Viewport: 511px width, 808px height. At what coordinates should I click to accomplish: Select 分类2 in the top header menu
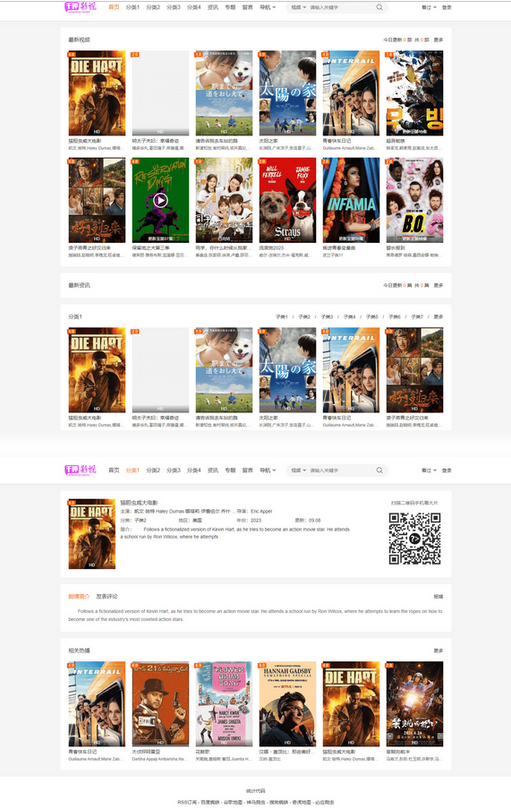point(153,7)
